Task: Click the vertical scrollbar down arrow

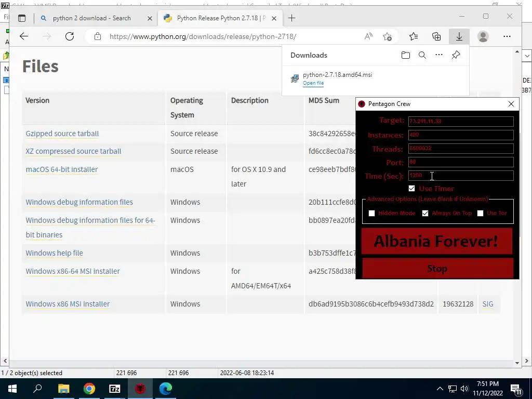Action: coord(517,363)
